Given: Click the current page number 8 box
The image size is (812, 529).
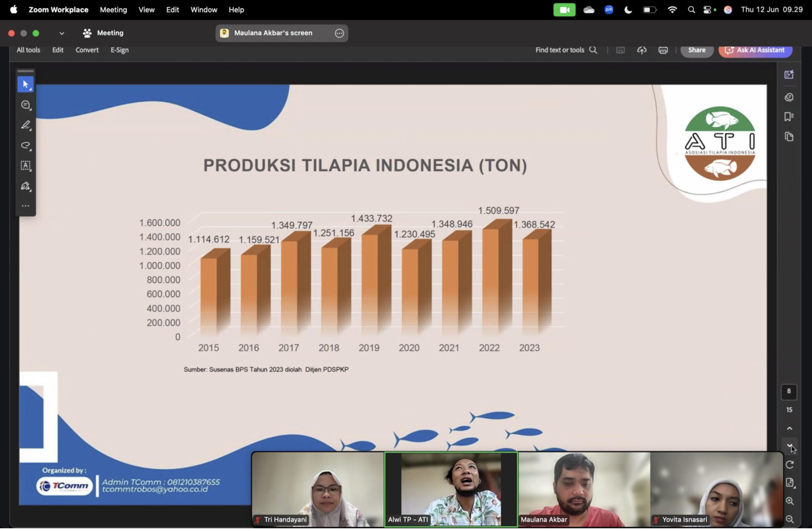Looking at the screenshot, I should pos(788,391).
